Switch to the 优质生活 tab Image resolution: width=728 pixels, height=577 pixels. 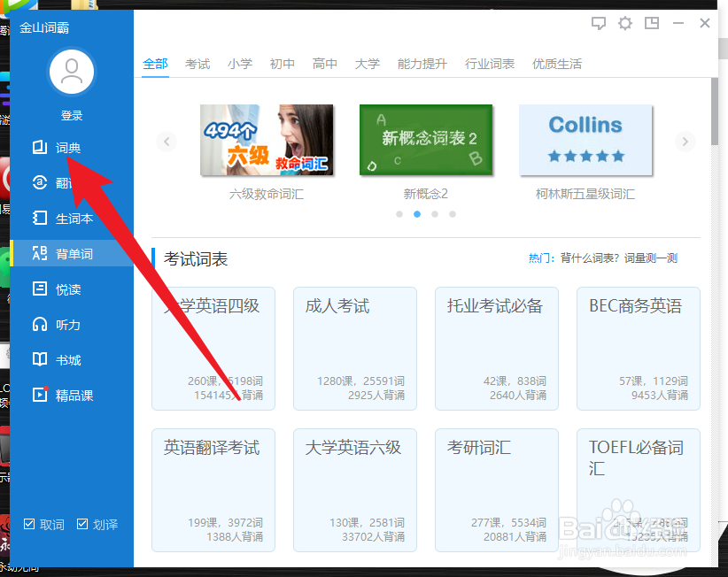click(557, 64)
